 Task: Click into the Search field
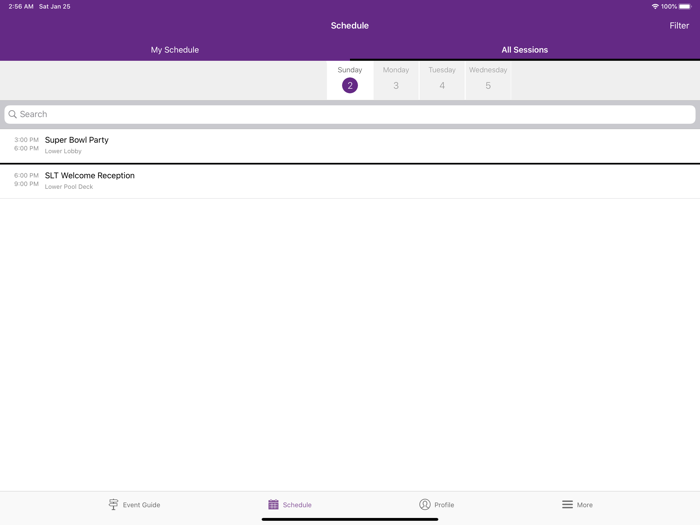(x=350, y=114)
